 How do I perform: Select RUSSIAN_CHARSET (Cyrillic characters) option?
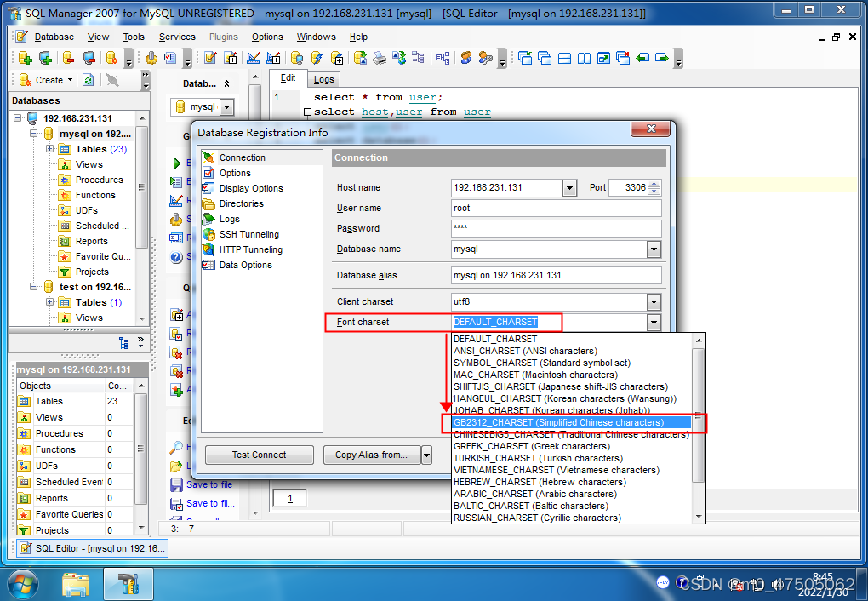[x=572, y=518]
